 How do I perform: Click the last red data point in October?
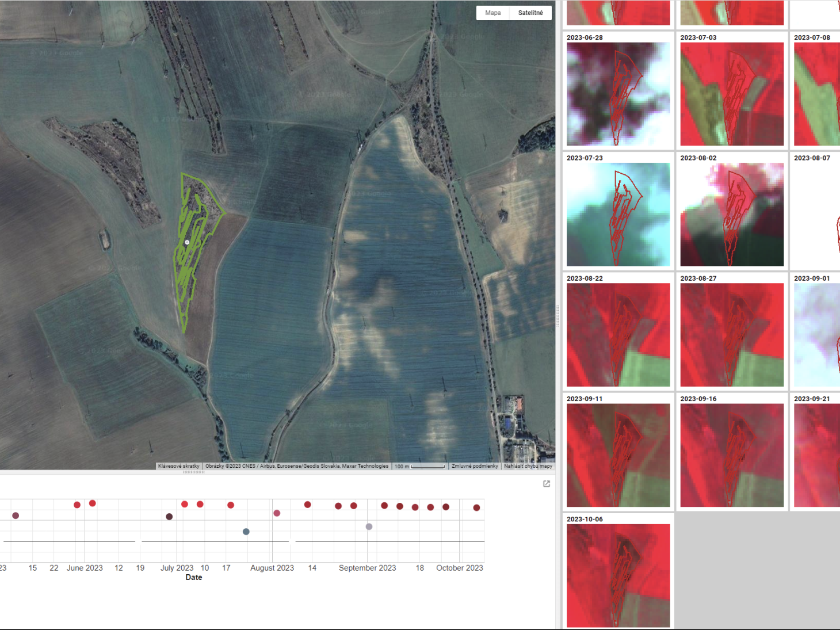(x=476, y=507)
